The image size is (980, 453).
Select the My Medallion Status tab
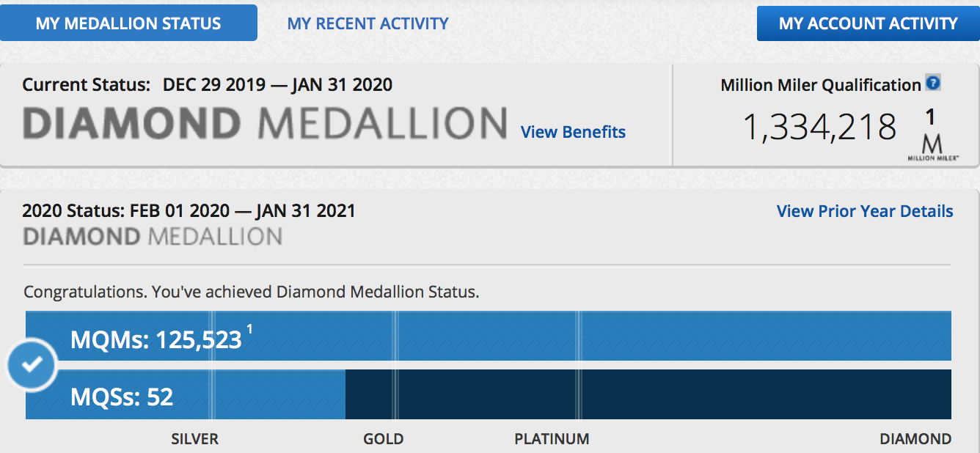coord(128,23)
